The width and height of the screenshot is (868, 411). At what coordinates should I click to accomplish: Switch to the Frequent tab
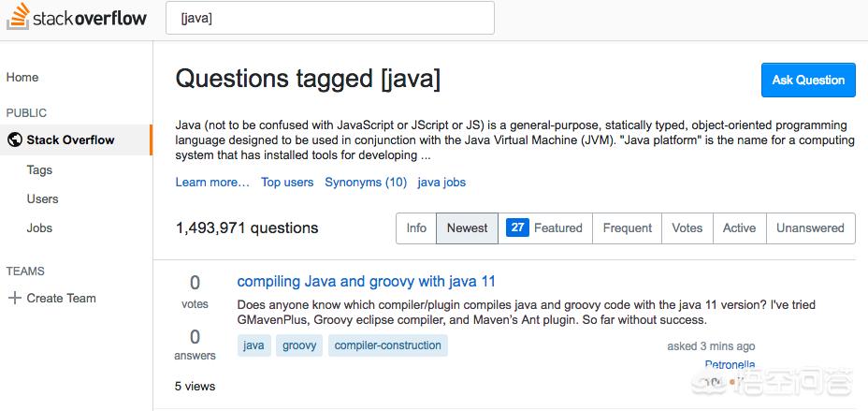(x=628, y=228)
